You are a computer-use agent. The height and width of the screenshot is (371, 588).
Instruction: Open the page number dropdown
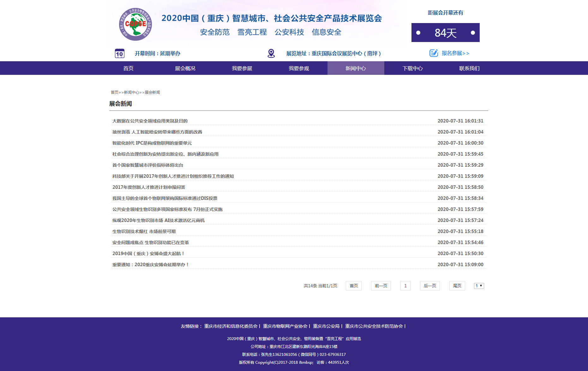[479, 286]
